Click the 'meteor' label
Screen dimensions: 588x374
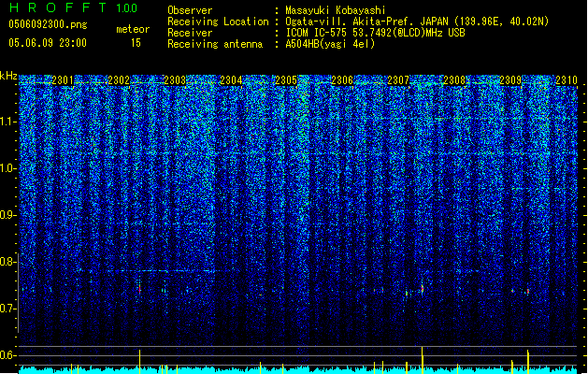pos(133,29)
